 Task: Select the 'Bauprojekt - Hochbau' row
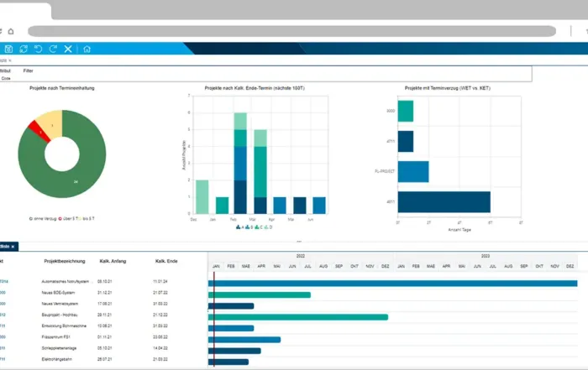coord(103,315)
